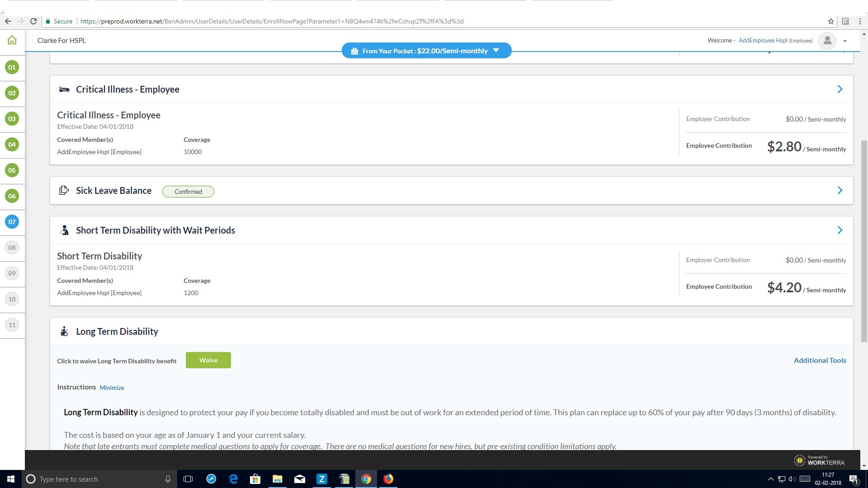The width and height of the screenshot is (868, 488).
Task: Go to enrollment step 01
Action: click(12, 67)
